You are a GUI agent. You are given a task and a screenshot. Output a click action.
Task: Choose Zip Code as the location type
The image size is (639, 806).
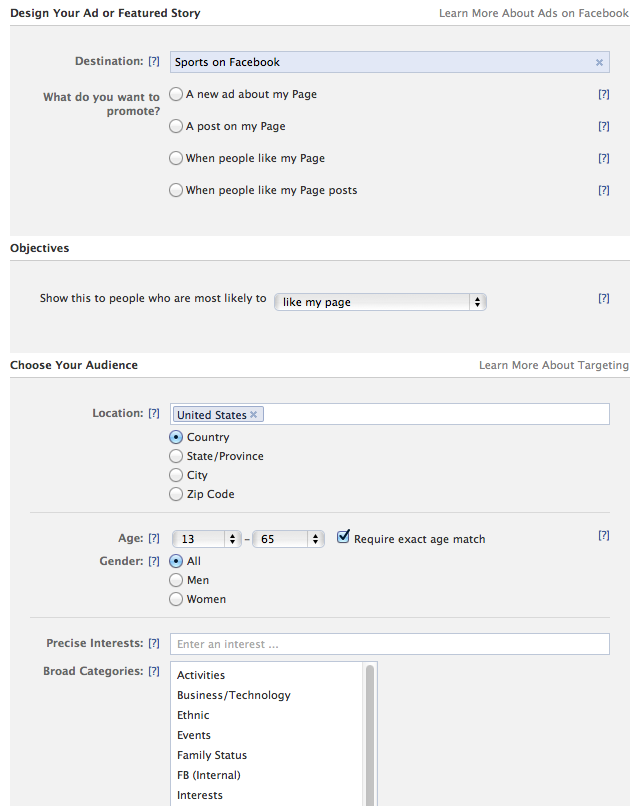click(176, 494)
